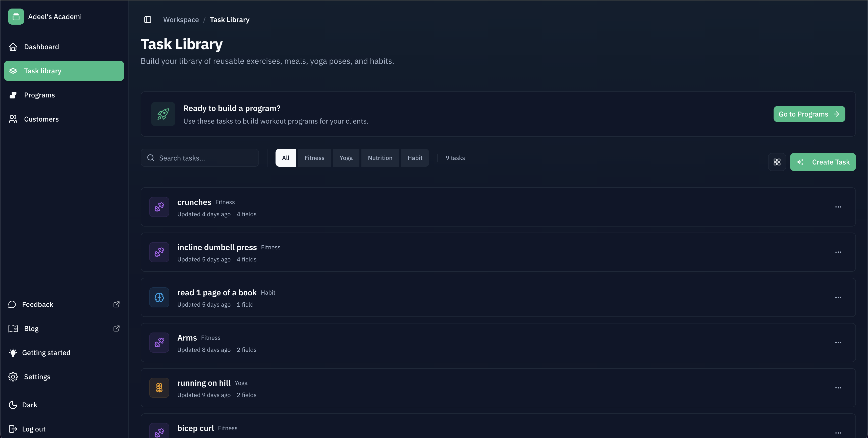
Task: Switch to the Fitness filter tab
Action: [314, 157]
